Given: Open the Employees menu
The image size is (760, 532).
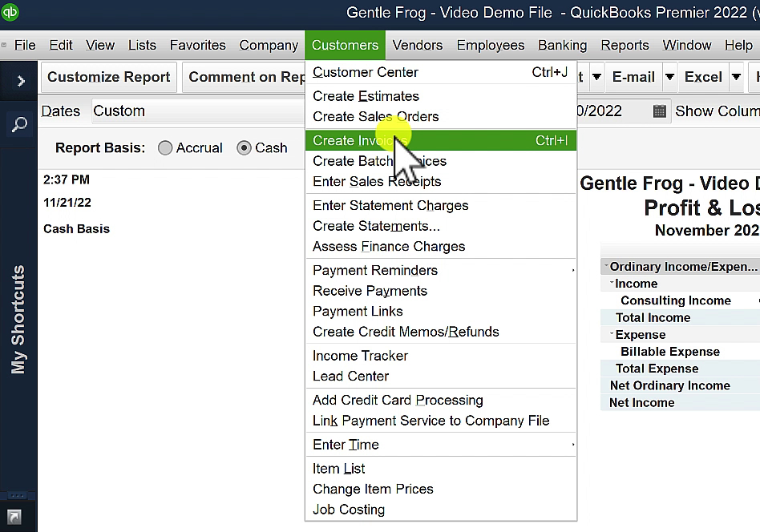Looking at the screenshot, I should (x=491, y=45).
